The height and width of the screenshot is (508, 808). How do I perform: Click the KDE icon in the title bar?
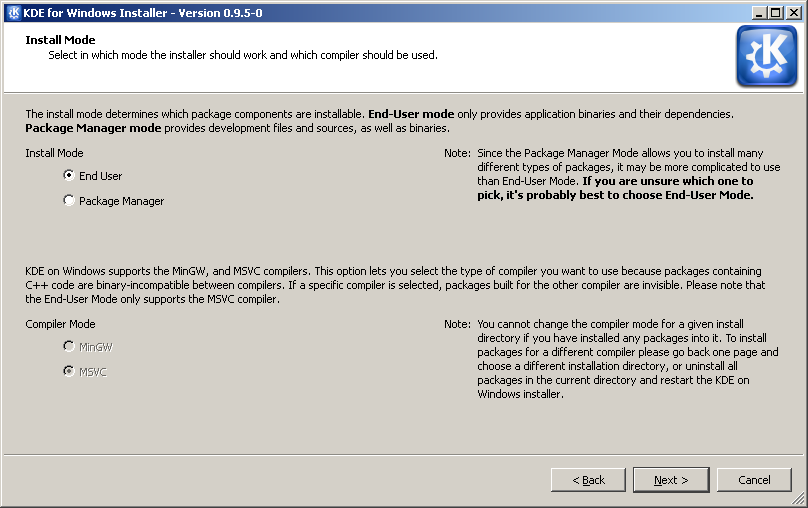[x=13, y=12]
